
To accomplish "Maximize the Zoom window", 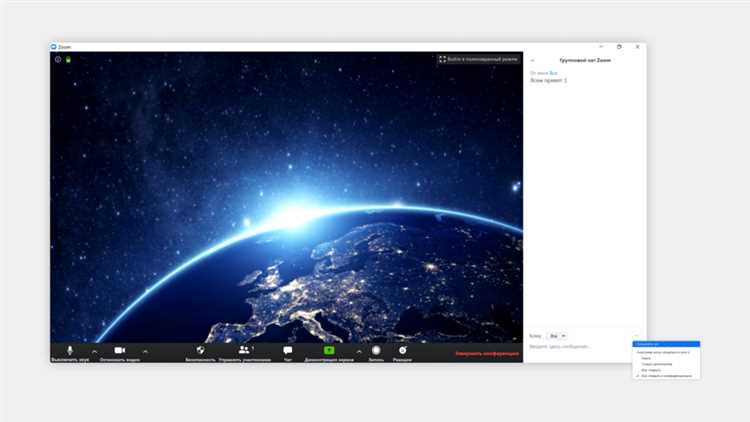I will 619,47.
